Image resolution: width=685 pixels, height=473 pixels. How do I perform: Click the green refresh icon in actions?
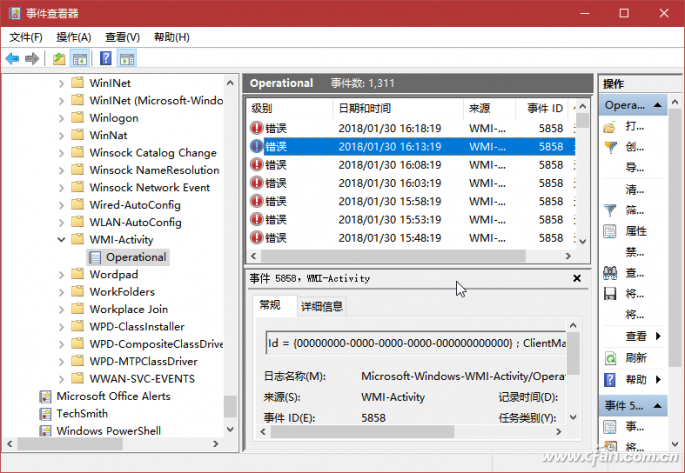[x=610, y=358]
